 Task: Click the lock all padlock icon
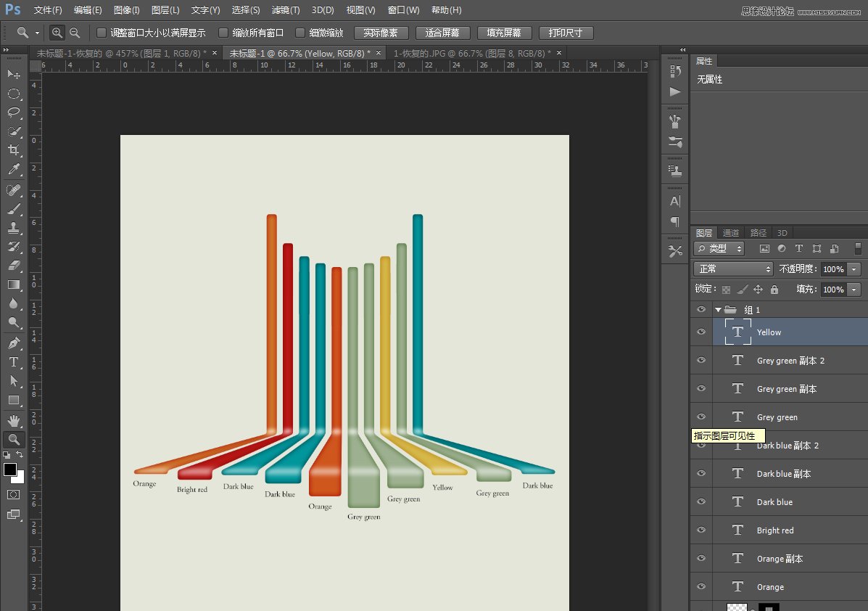774,289
